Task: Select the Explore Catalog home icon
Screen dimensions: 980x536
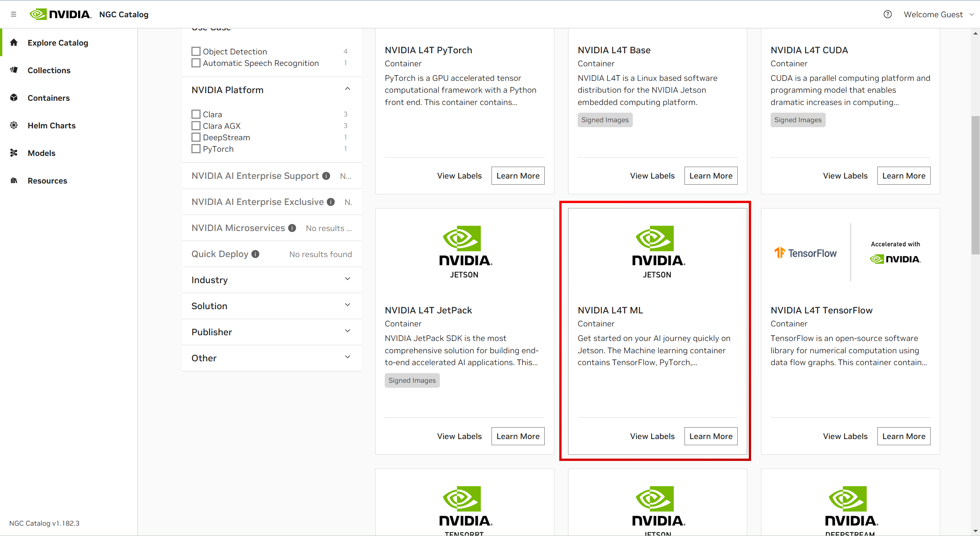Action: tap(14, 43)
